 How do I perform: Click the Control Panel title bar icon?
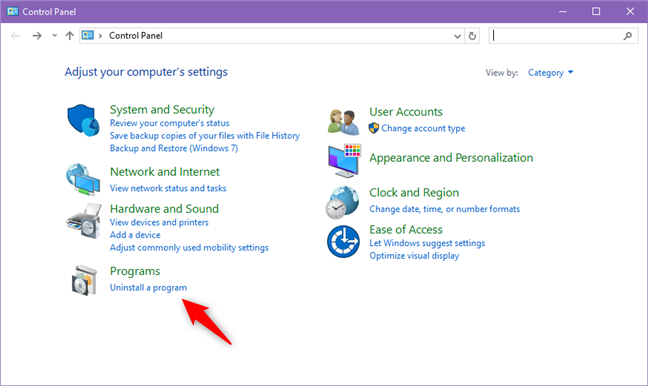(x=12, y=11)
